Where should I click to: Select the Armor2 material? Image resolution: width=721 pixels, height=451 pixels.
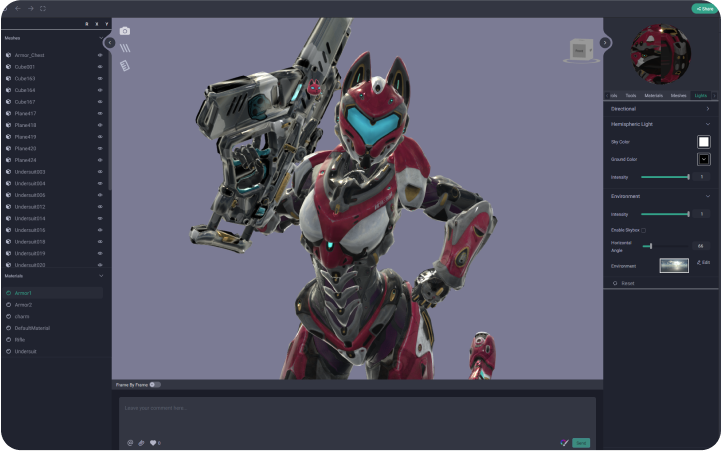pyautogui.click(x=24, y=304)
